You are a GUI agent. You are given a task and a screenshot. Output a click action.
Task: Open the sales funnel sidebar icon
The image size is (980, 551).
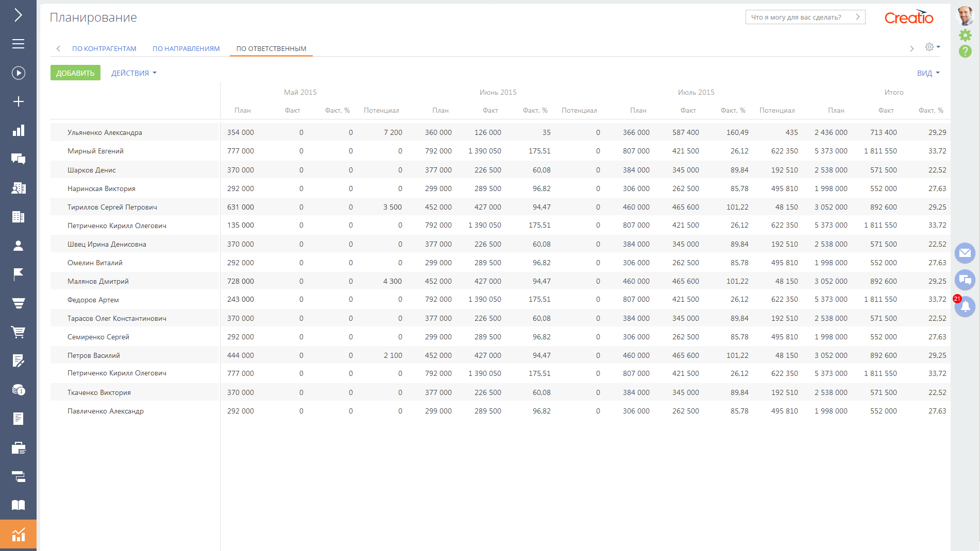(x=18, y=303)
